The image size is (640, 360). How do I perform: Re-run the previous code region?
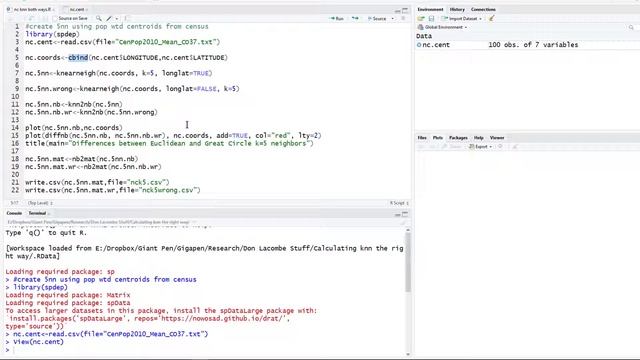point(356,18)
